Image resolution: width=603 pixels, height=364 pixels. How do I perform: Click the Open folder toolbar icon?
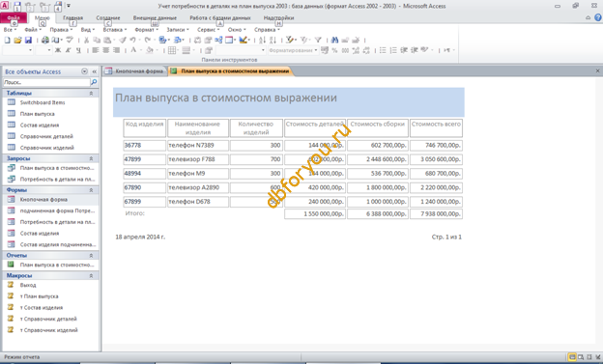click(17, 40)
